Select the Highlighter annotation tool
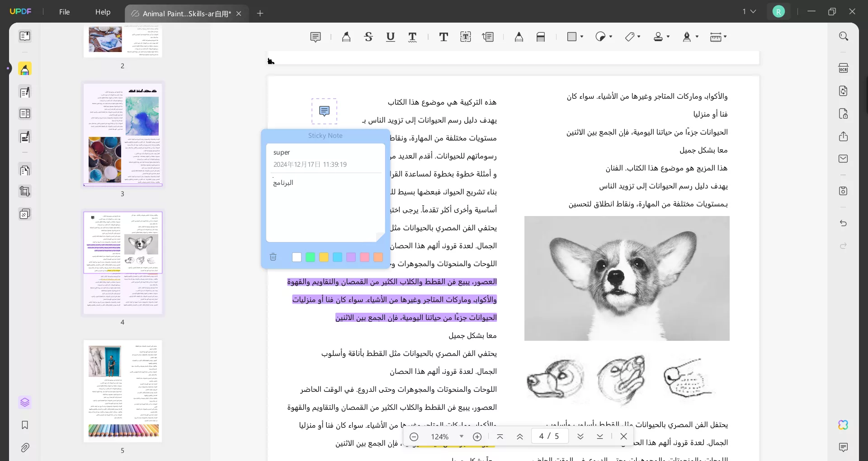The width and height of the screenshot is (868, 461). point(346,37)
